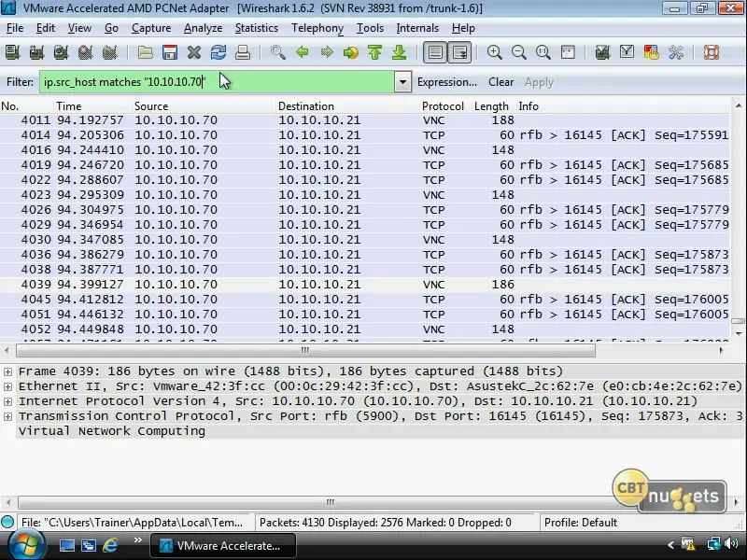Viewport: 747px width, 560px height.
Task: Open a capture file via folder icon
Action: pyautogui.click(x=146, y=52)
